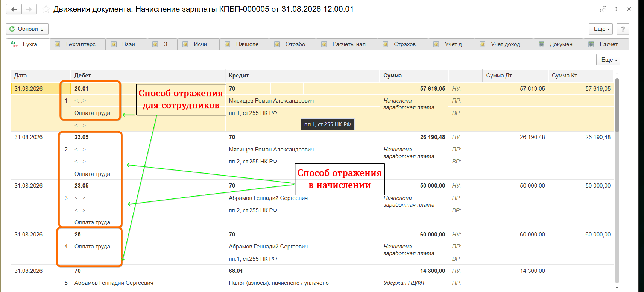This screenshot has height=292, width=644.
Task: Switch to the Бухгалтерс... tab
Action: tap(78, 44)
